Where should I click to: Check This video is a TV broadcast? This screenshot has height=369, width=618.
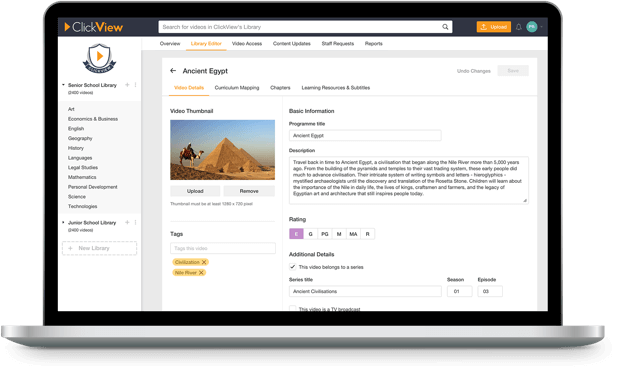(292, 308)
